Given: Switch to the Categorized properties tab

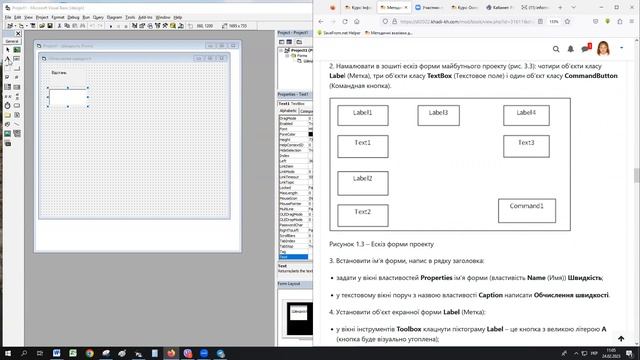Looking at the screenshot, I should point(306,111).
